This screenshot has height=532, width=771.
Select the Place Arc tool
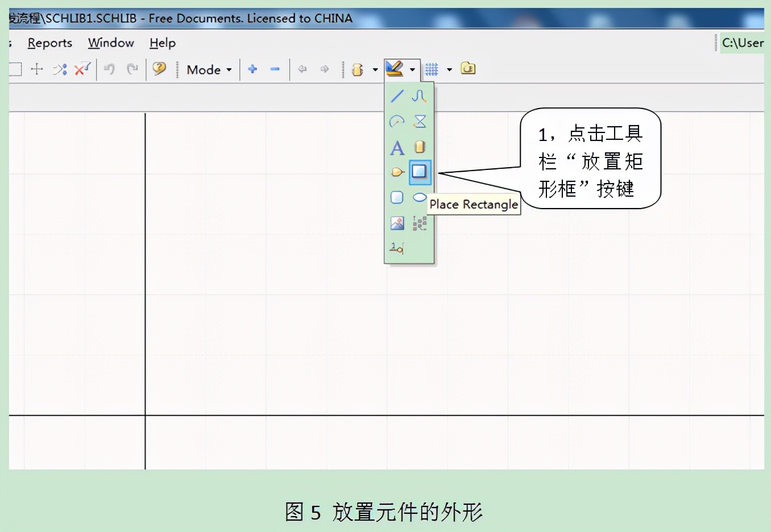397,120
